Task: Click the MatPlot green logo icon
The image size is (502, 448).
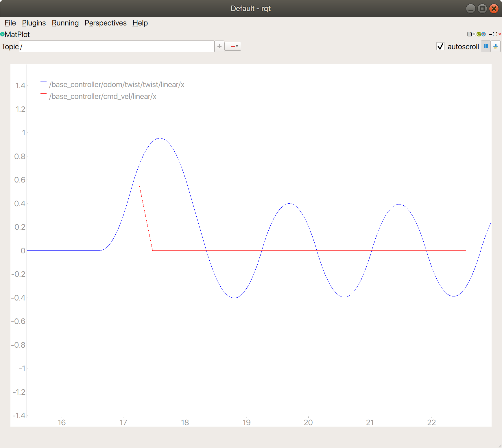Action: tap(2, 34)
